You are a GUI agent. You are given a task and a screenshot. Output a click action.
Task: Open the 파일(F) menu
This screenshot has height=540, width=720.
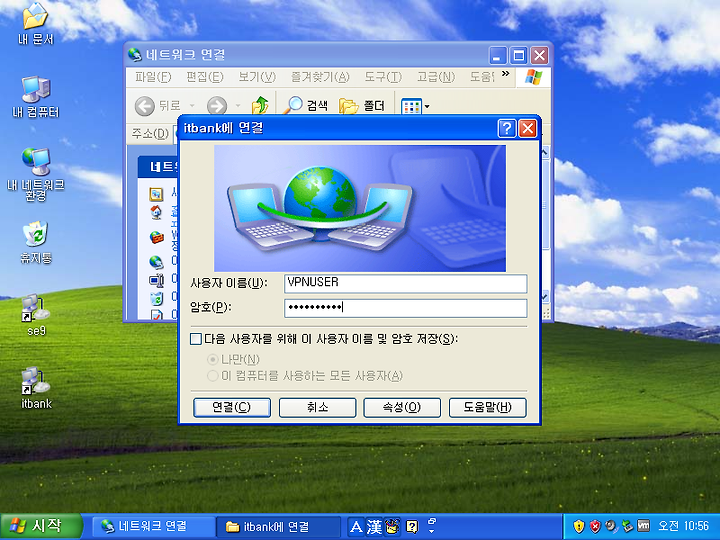click(x=153, y=77)
